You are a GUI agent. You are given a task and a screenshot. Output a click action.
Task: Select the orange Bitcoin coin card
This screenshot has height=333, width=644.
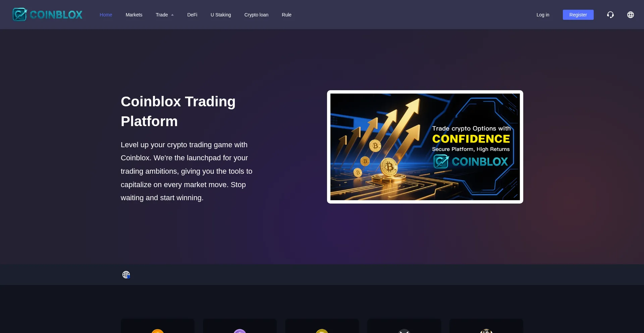click(157, 326)
